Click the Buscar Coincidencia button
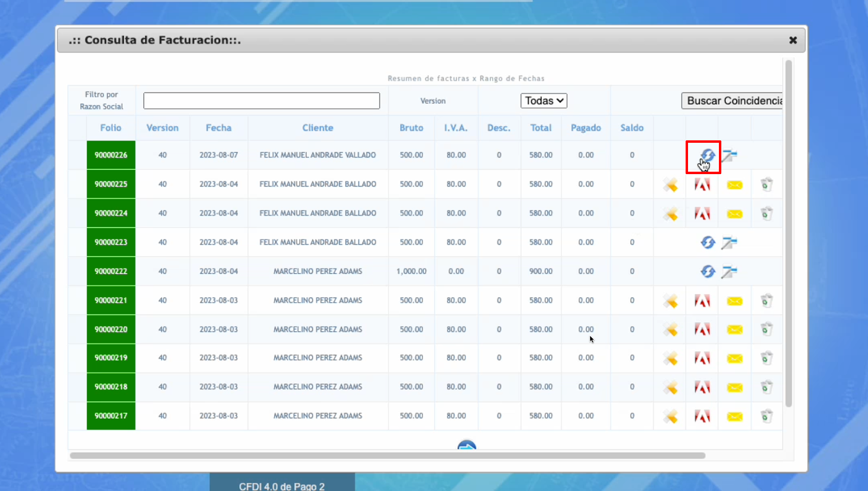The width and height of the screenshot is (868, 491). pyautogui.click(x=733, y=101)
